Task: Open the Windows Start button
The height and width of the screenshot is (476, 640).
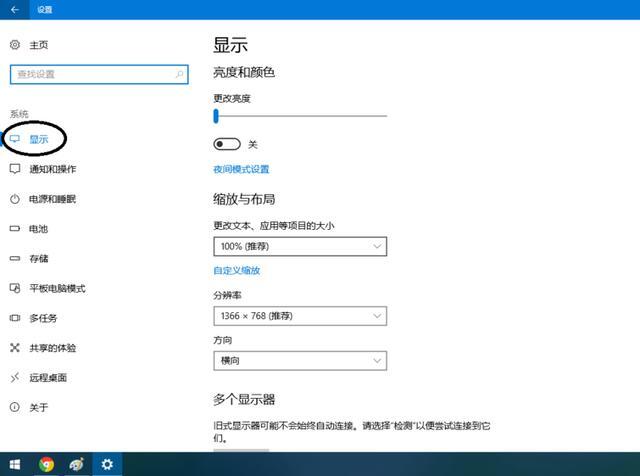Action: point(15,464)
